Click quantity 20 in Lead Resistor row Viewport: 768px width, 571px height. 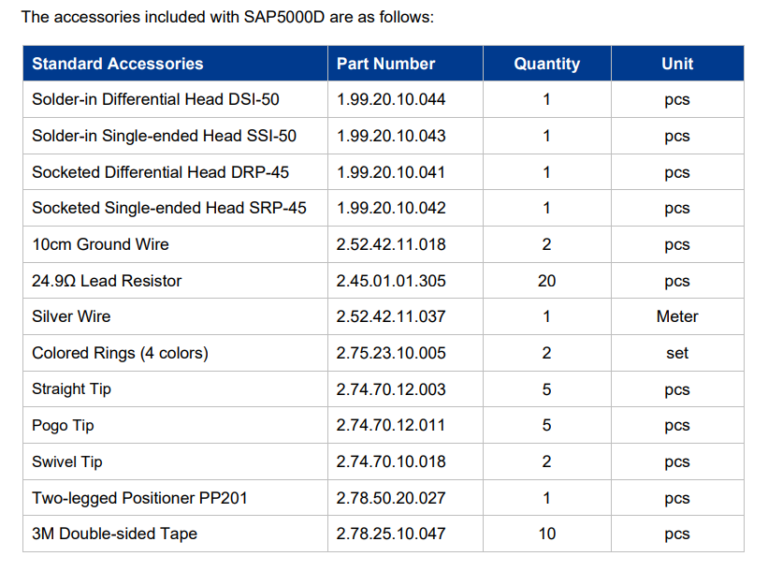pyautogui.click(x=546, y=281)
